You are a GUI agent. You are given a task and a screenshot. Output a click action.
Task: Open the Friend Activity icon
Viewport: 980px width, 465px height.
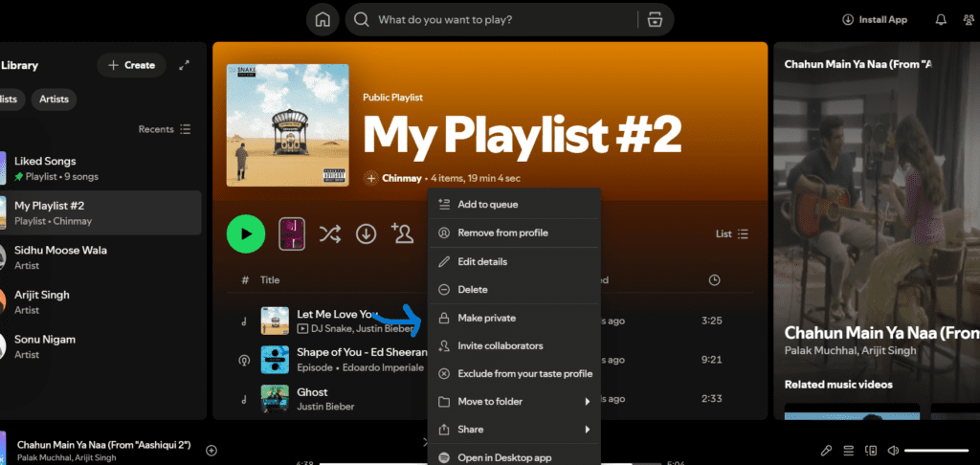(969, 20)
